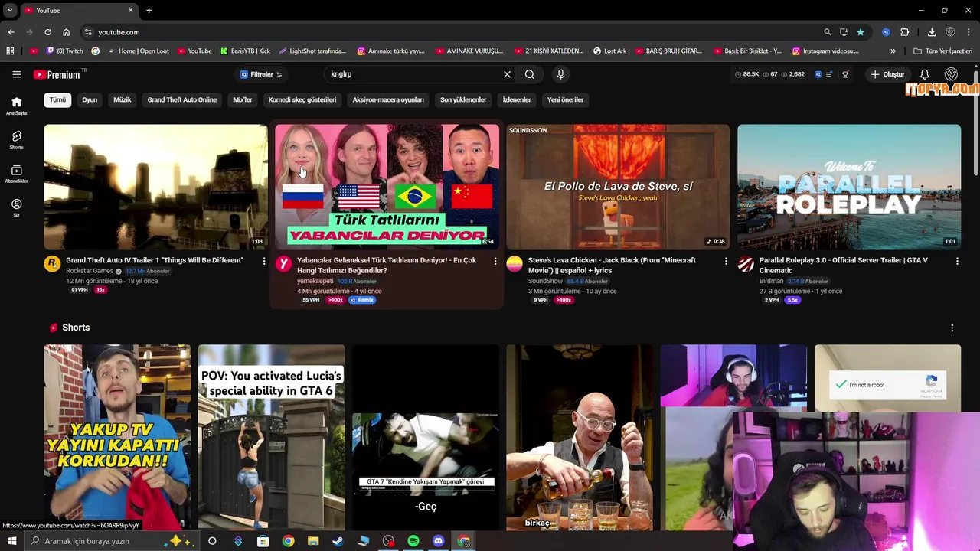Open the Siz profile sidebar item
Image resolution: width=980 pixels, height=551 pixels.
pyautogui.click(x=16, y=208)
